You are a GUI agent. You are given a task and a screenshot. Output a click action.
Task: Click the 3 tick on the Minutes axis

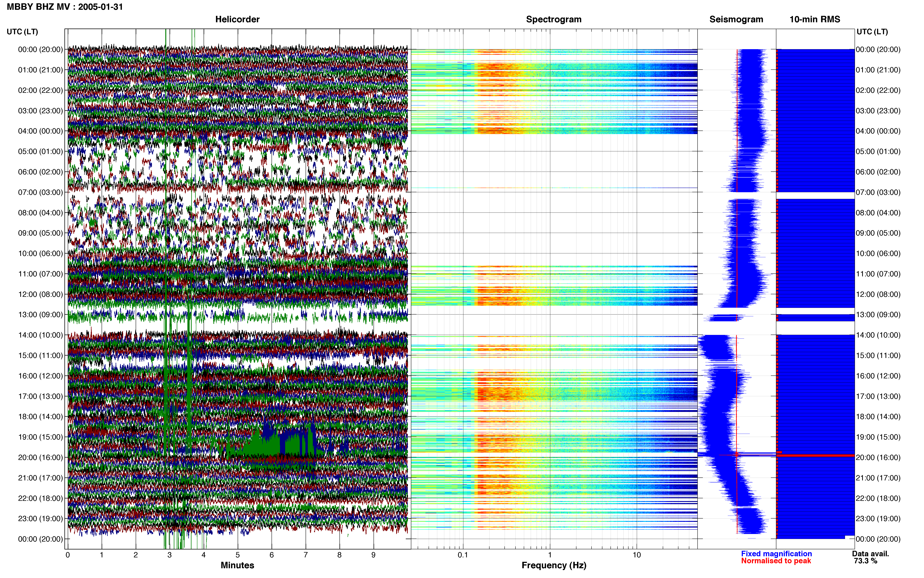point(170,555)
